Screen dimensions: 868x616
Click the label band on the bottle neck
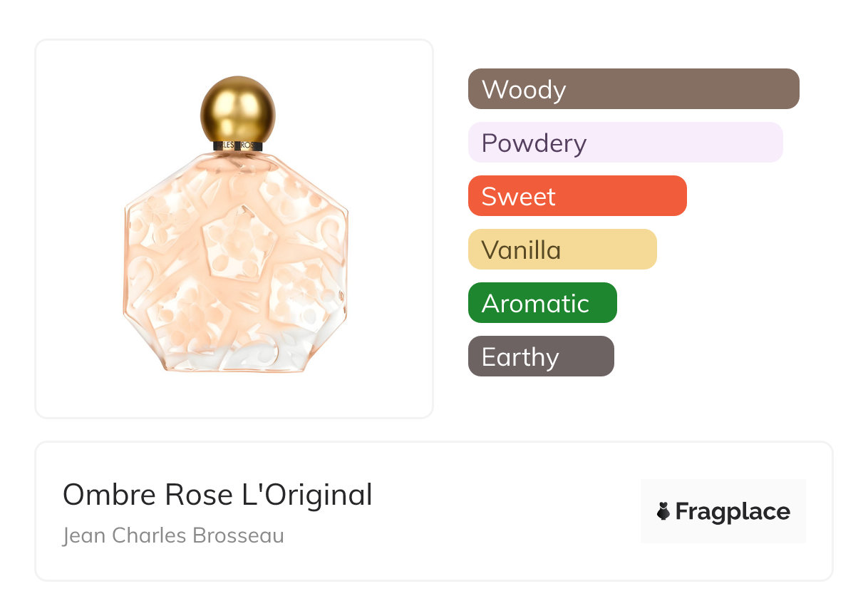pyautogui.click(x=238, y=145)
